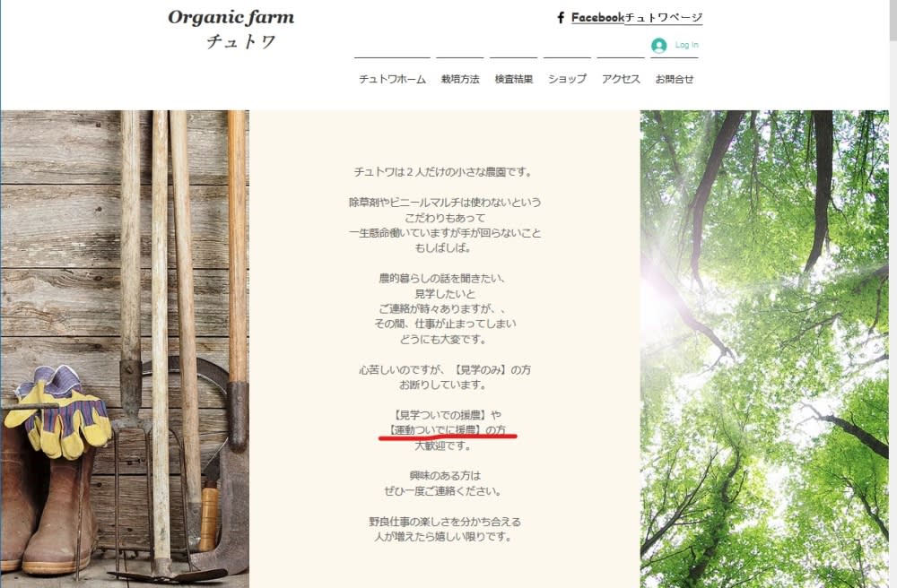897x588 pixels.
Task: Click the opening line チュトワは2人だけの小さな農園です
Action: click(x=443, y=171)
